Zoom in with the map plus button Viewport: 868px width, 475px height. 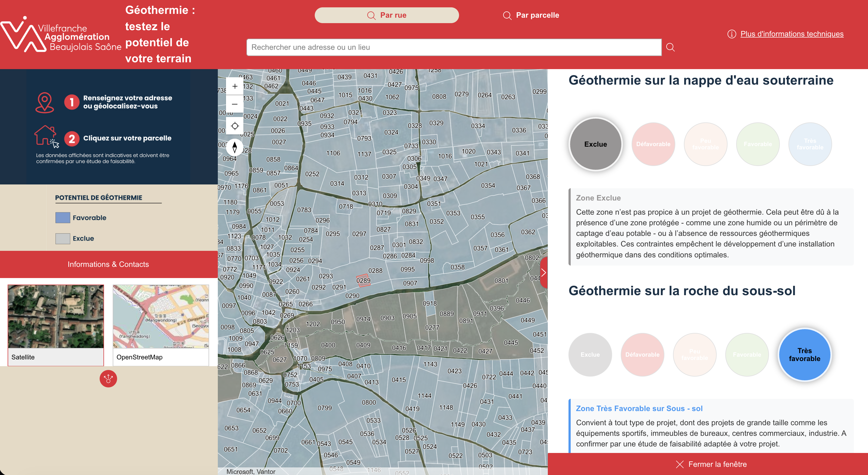[235, 86]
